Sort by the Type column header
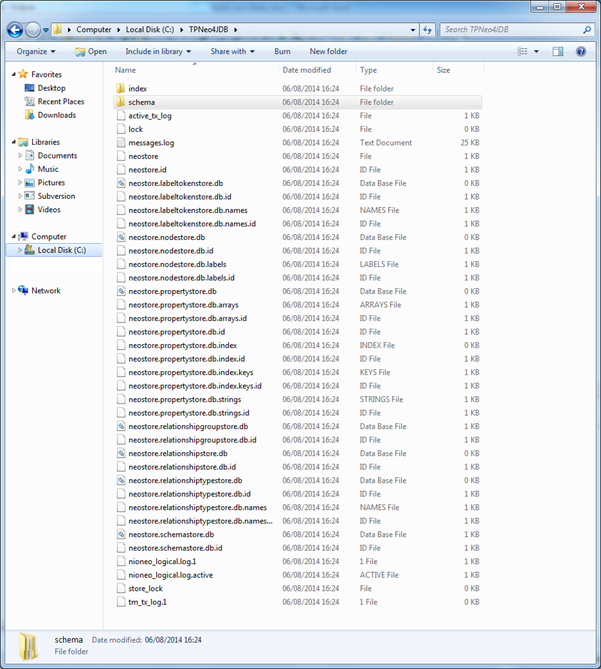The height and width of the screenshot is (669, 601). [369, 70]
